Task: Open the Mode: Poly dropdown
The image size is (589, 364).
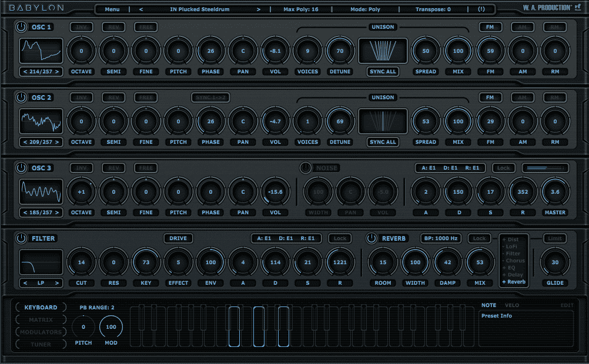Action: (x=365, y=9)
